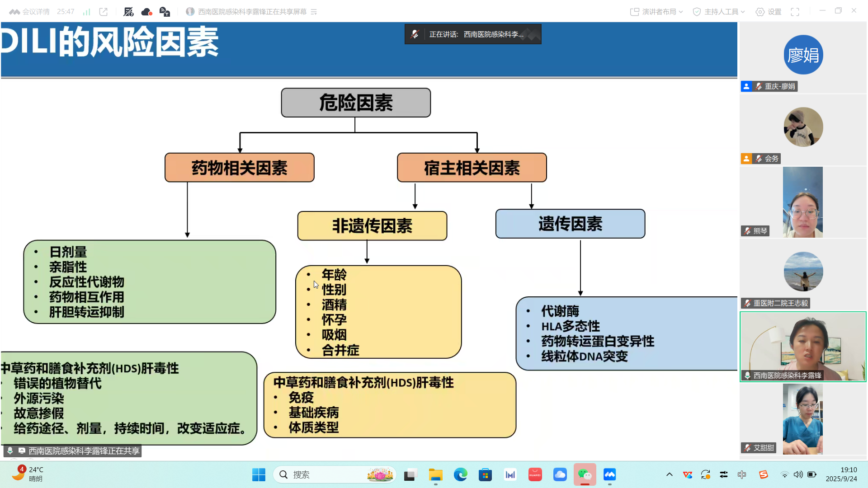The width and height of the screenshot is (868, 488).
Task: Click the network signal strength icon
Action: click(86, 11)
